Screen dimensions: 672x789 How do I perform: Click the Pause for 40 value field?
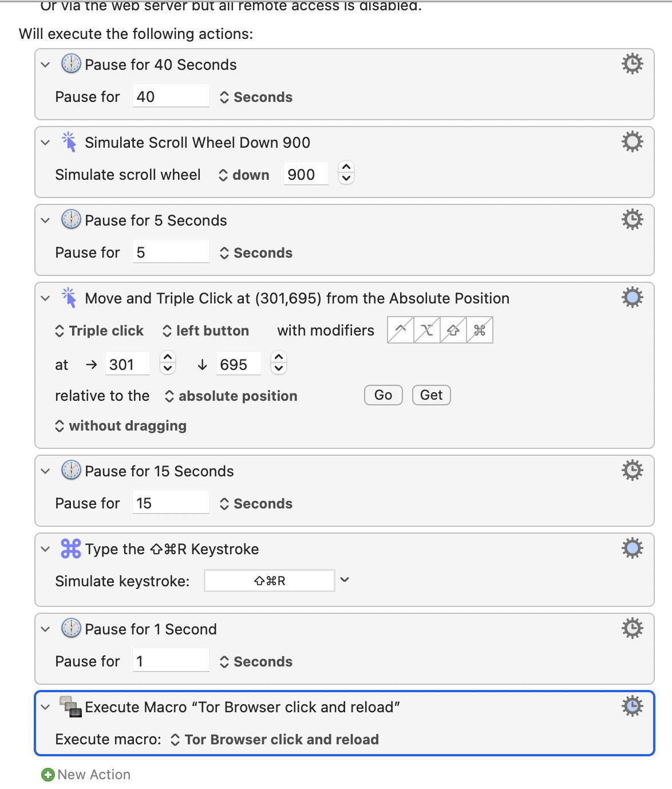[x=171, y=96]
